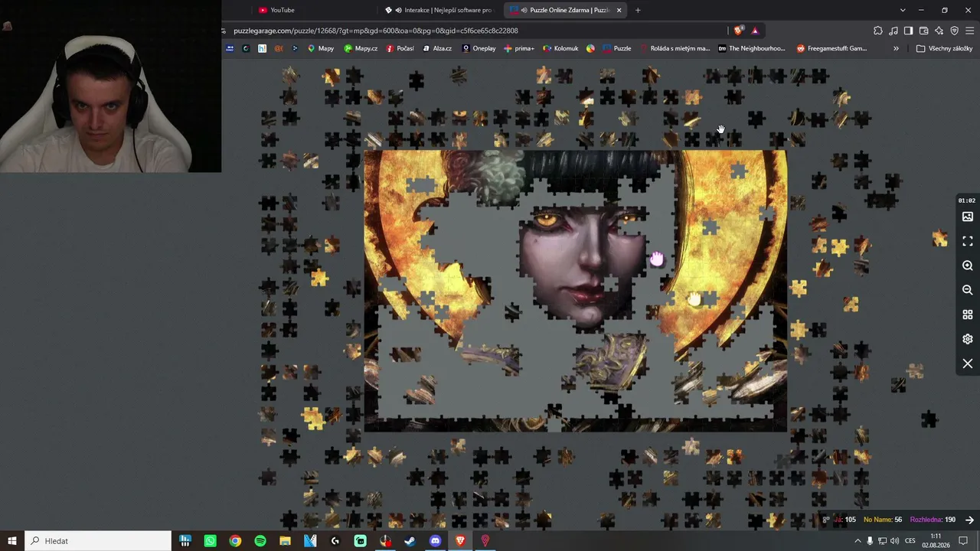Switch to the Interakce tab
Viewport: 980px width, 551px height.
[439, 10]
